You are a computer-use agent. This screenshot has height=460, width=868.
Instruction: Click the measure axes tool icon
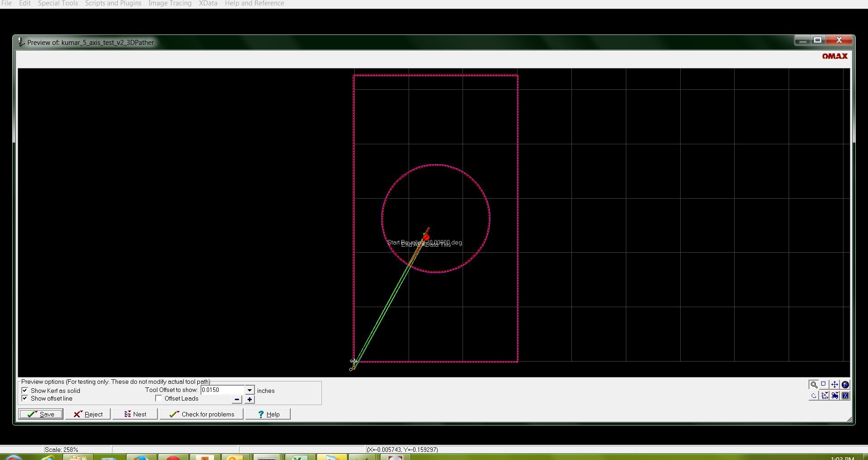(x=824, y=396)
